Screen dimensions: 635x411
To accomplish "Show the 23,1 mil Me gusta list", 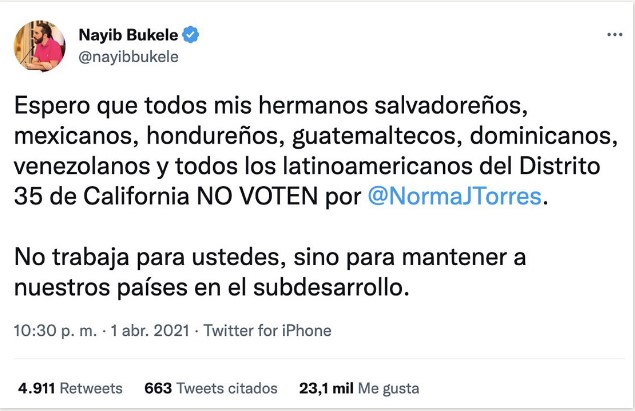I will click(x=359, y=388).
